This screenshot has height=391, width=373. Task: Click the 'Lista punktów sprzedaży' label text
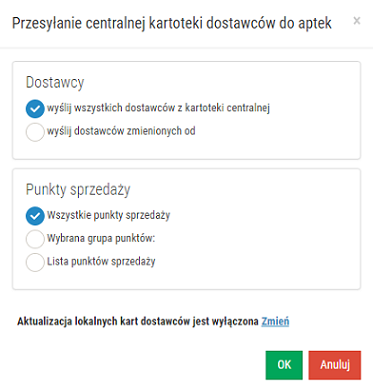click(x=101, y=261)
